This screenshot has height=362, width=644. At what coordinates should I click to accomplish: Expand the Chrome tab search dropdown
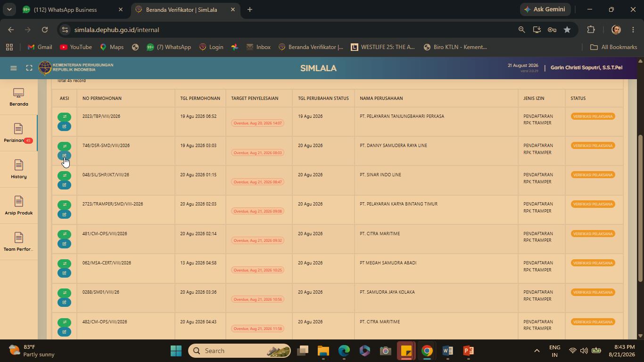pyautogui.click(x=9, y=9)
